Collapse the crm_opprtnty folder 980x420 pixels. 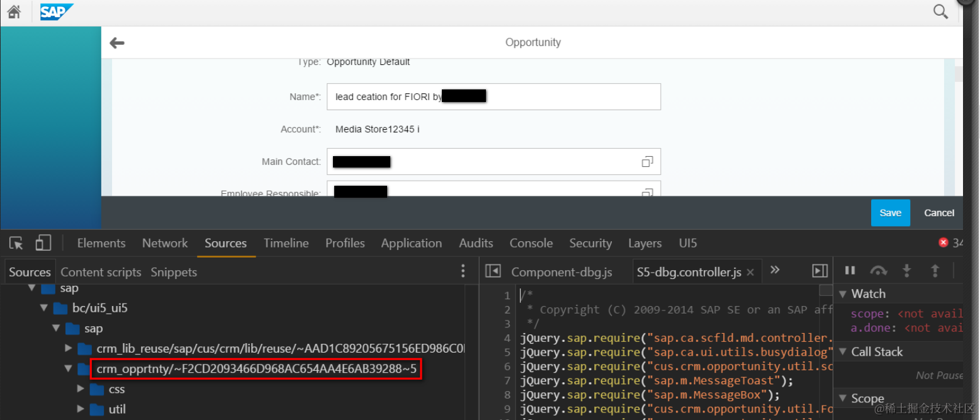69,369
